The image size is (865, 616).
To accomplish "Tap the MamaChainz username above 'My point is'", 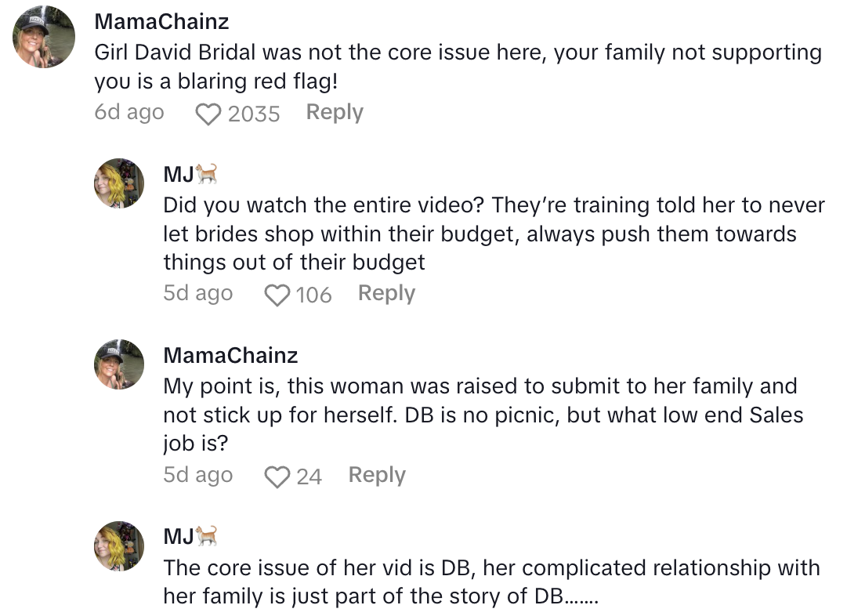I will click(230, 355).
